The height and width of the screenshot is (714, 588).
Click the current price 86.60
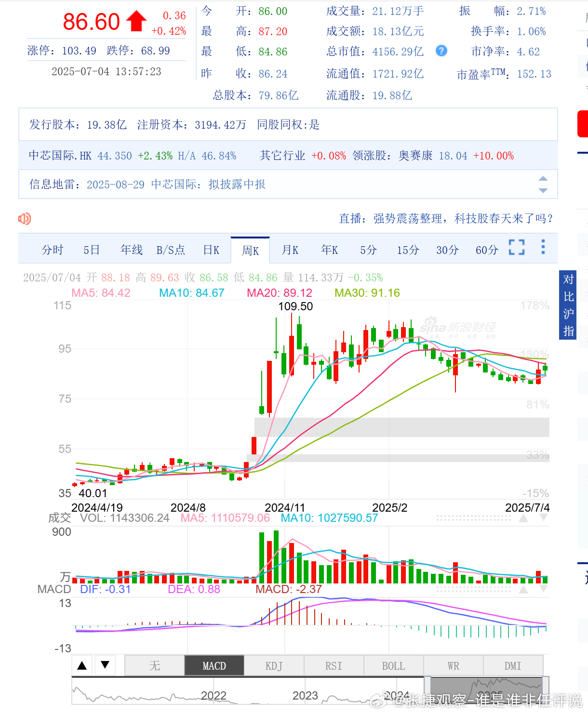pos(91,22)
